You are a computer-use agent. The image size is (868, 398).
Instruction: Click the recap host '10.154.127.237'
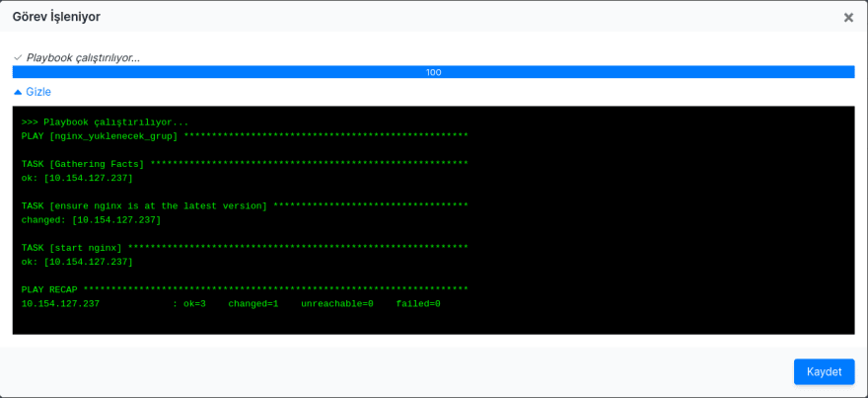[60, 304]
